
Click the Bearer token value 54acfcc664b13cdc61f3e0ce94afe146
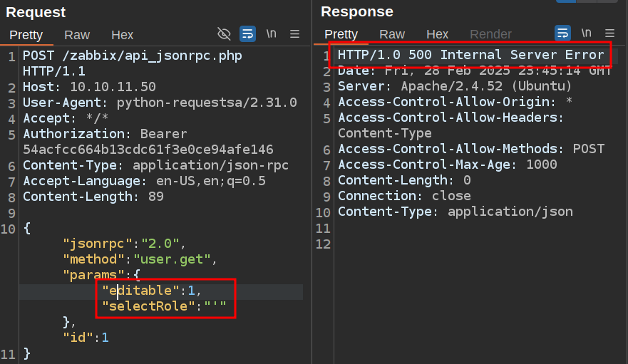pyautogui.click(x=148, y=150)
